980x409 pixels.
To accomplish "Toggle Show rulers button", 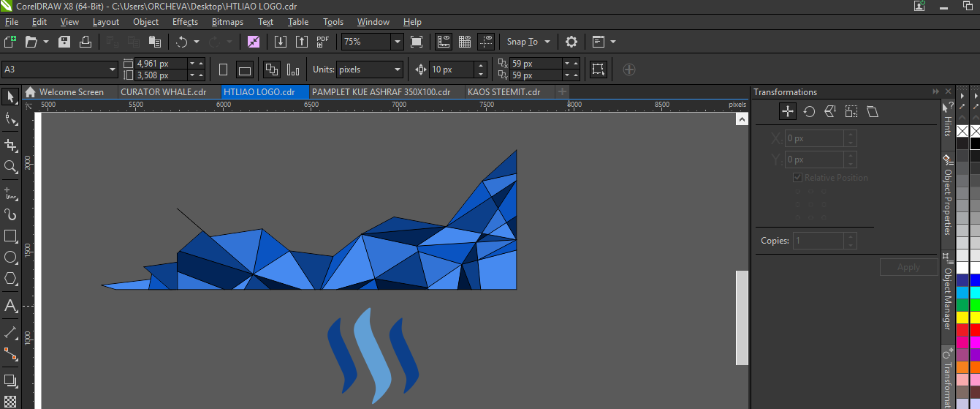I will click(443, 42).
